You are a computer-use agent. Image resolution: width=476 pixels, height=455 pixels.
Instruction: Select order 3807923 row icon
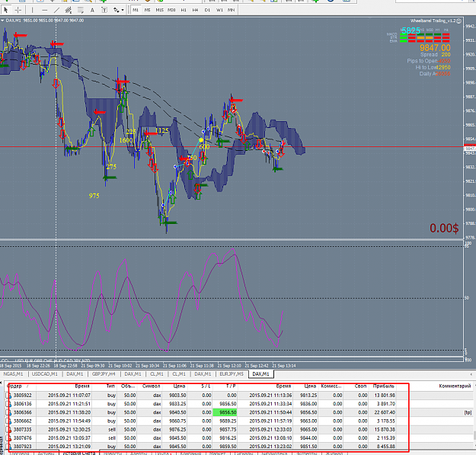[8, 447]
